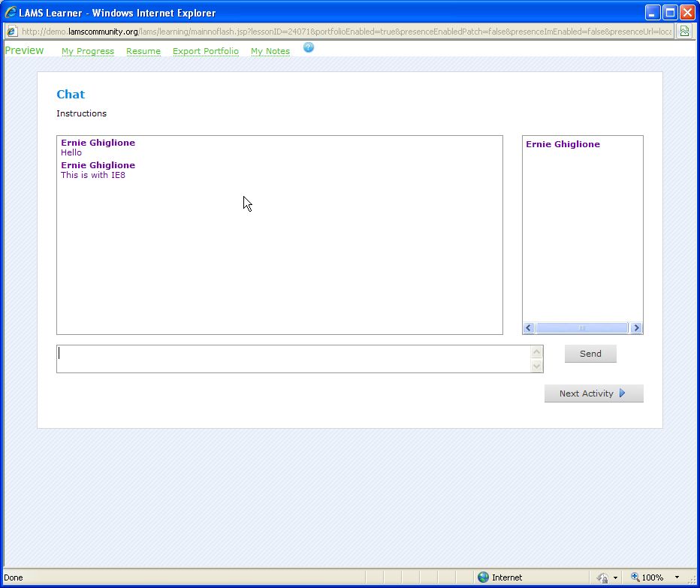Image resolution: width=700 pixels, height=588 pixels.
Task: Open the zoom level dropdown arrow
Action: pyautogui.click(x=677, y=577)
